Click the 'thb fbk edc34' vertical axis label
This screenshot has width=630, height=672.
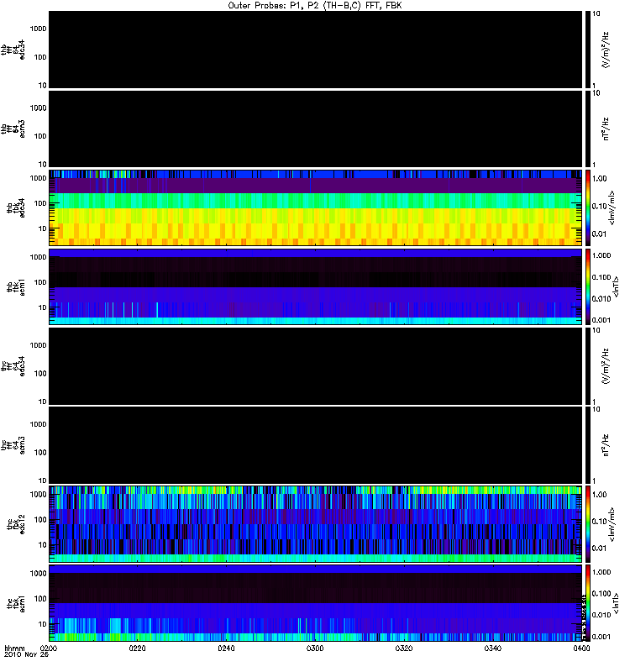(x=16, y=207)
